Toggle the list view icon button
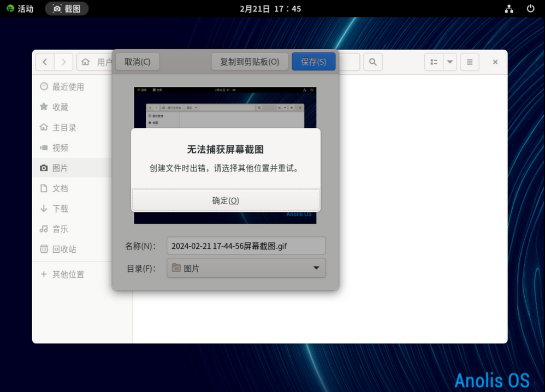This screenshot has width=545, height=392. point(434,62)
